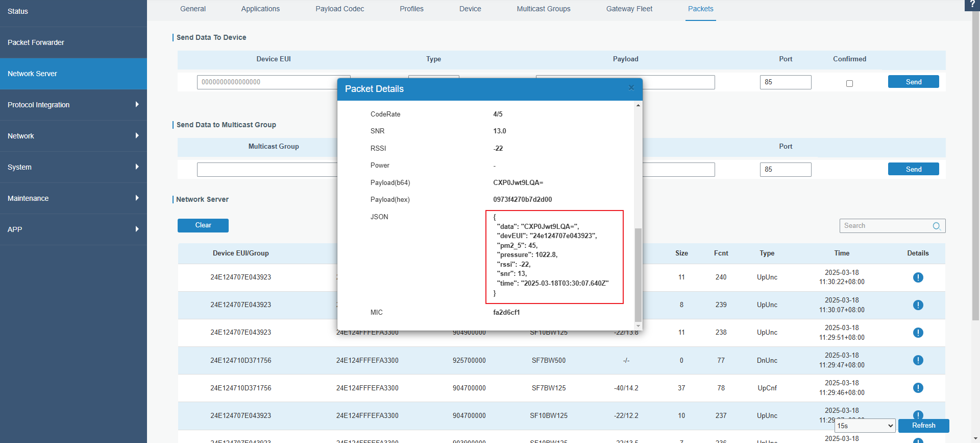Open details for packet Fcnt 239
Image resolution: width=980 pixels, height=443 pixels.
[x=918, y=305]
